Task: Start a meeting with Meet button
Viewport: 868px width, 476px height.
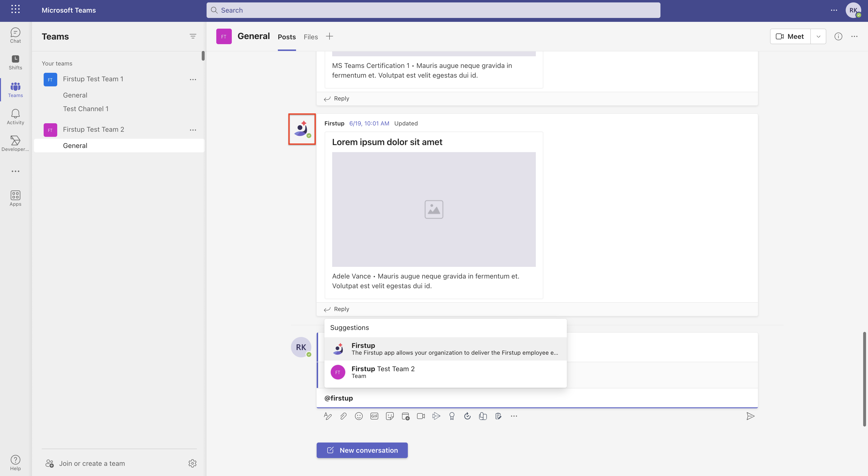Action: tap(790, 36)
